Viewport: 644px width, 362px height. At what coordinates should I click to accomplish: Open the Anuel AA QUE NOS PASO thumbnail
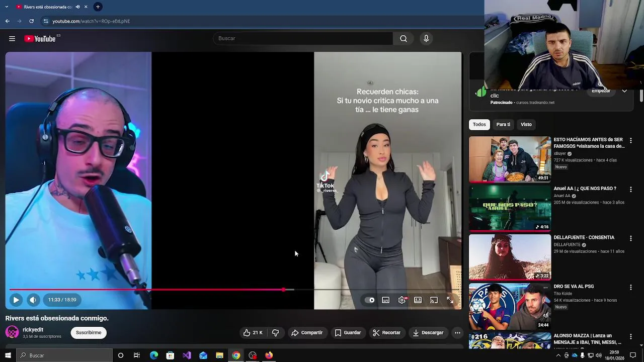pyautogui.click(x=510, y=208)
